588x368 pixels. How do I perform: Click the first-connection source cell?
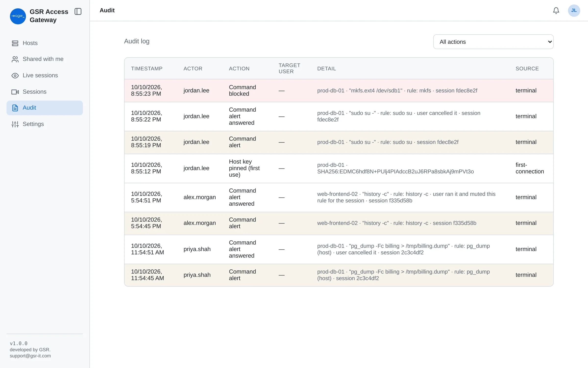tap(529, 168)
